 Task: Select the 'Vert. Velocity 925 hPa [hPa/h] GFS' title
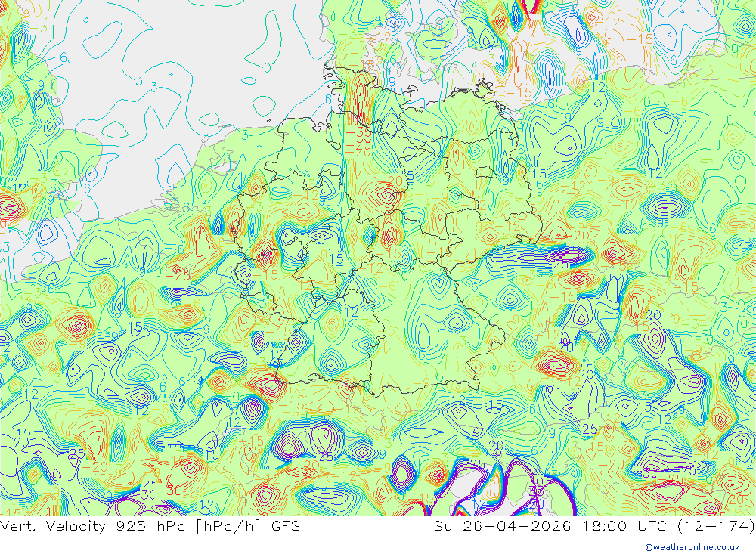[150, 526]
